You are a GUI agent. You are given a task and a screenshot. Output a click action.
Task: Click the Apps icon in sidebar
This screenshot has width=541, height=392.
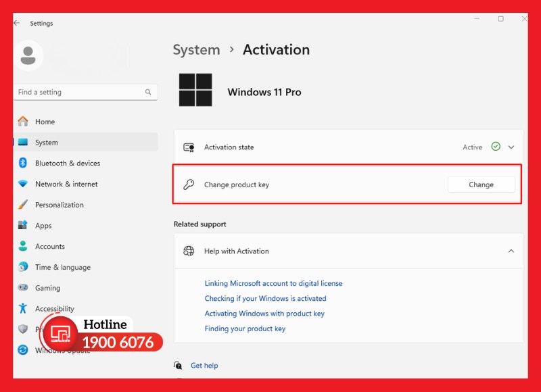23,225
